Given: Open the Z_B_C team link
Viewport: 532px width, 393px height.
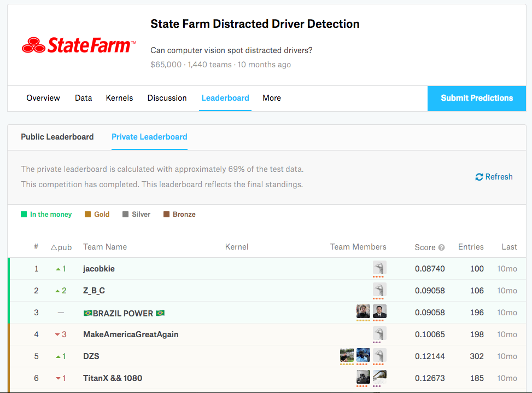Looking at the screenshot, I should click(94, 291).
